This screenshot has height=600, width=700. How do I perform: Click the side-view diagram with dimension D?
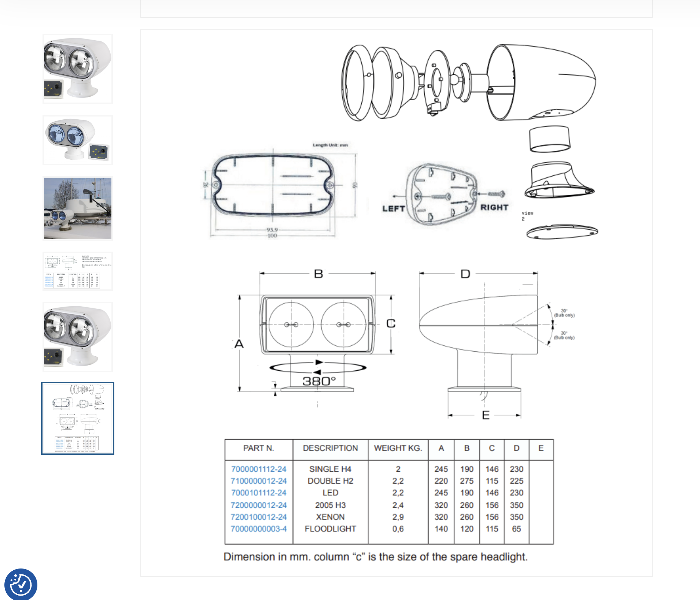[484, 341]
